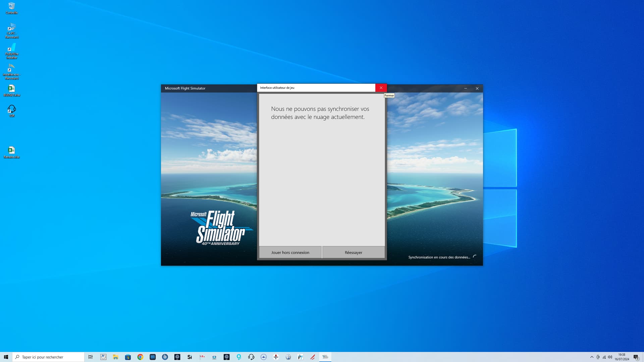Open the Si app in the taskbar
644x362 pixels.
coord(190,357)
